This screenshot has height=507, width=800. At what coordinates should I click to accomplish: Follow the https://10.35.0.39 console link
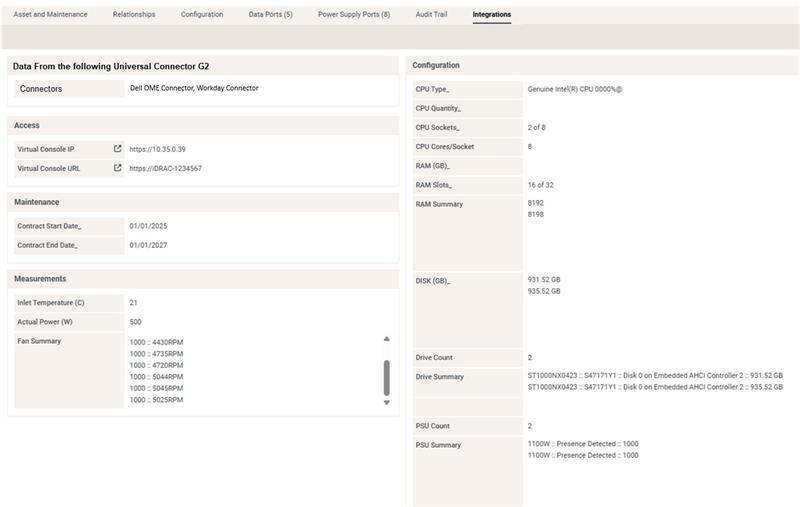[157, 149]
